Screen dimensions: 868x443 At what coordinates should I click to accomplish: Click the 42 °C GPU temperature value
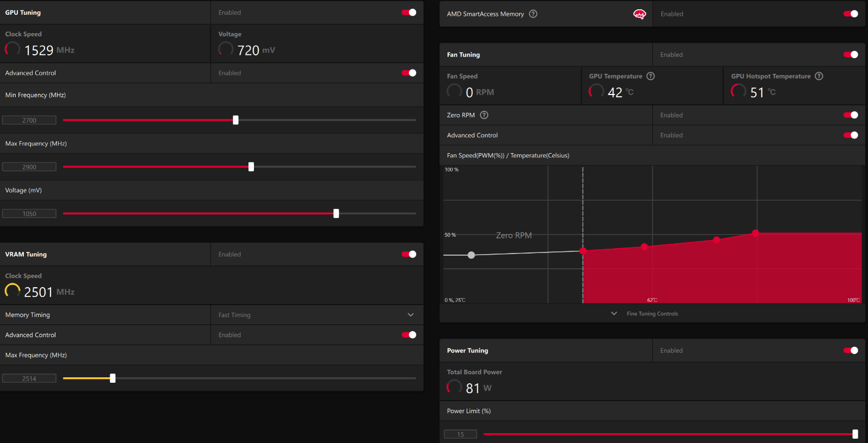point(621,92)
